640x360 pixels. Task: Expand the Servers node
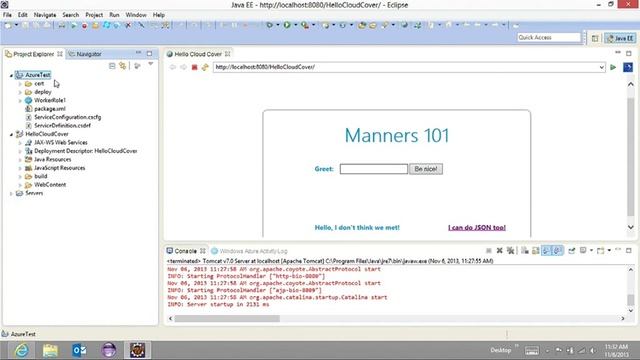point(11,193)
